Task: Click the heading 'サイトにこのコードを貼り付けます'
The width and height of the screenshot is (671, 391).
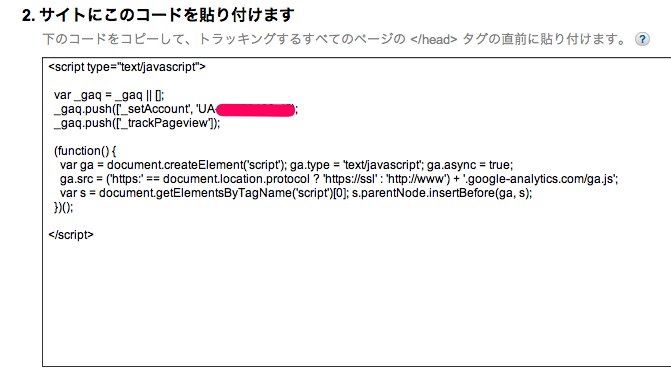Action: (166, 15)
